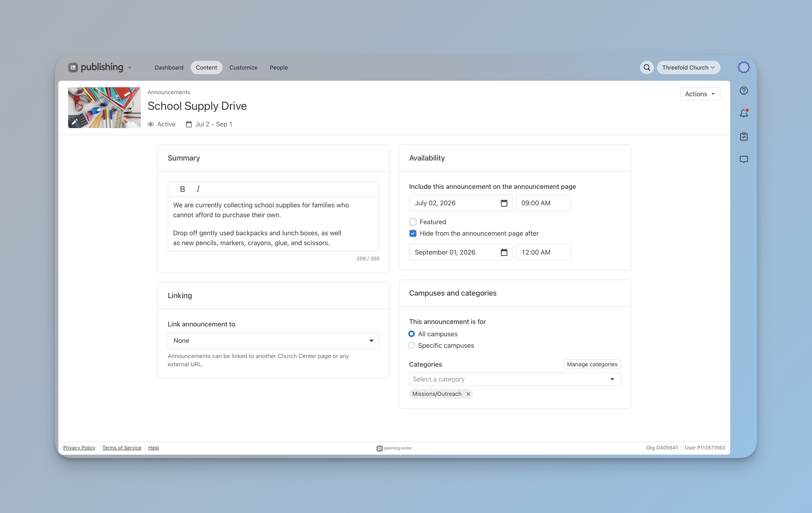The height and width of the screenshot is (513, 812).
Task: Click into the Summary text area
Action: click(x=273, y=224)
